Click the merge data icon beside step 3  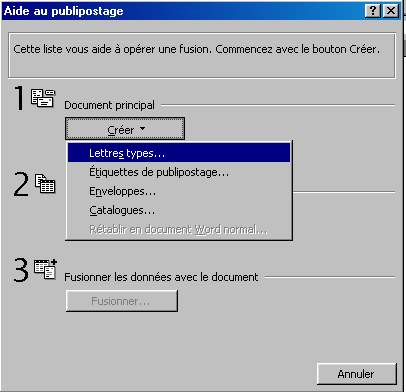[x=45, y=269]
